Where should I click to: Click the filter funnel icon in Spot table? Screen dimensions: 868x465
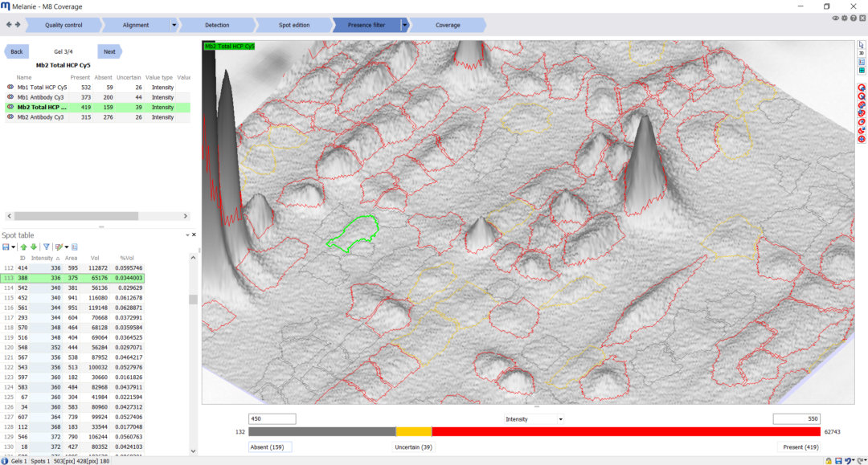pos(46,247)
